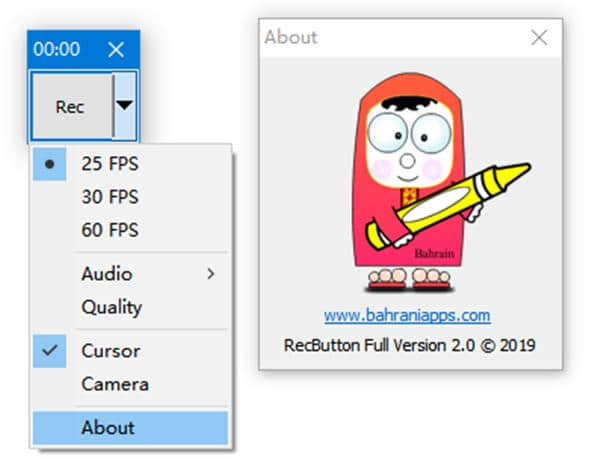Select About in the menu
Viewport: 600px width, 457px height.
pos(108,427)
